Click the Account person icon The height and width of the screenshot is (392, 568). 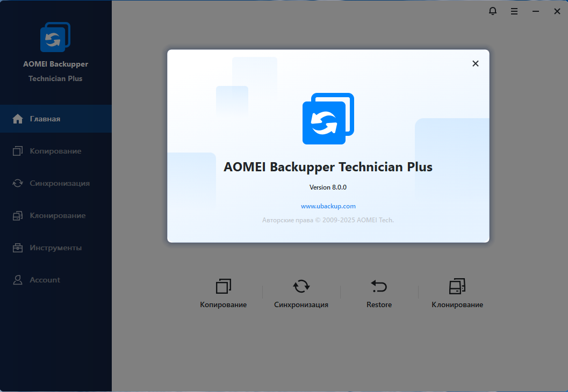(x=18, y=280)
